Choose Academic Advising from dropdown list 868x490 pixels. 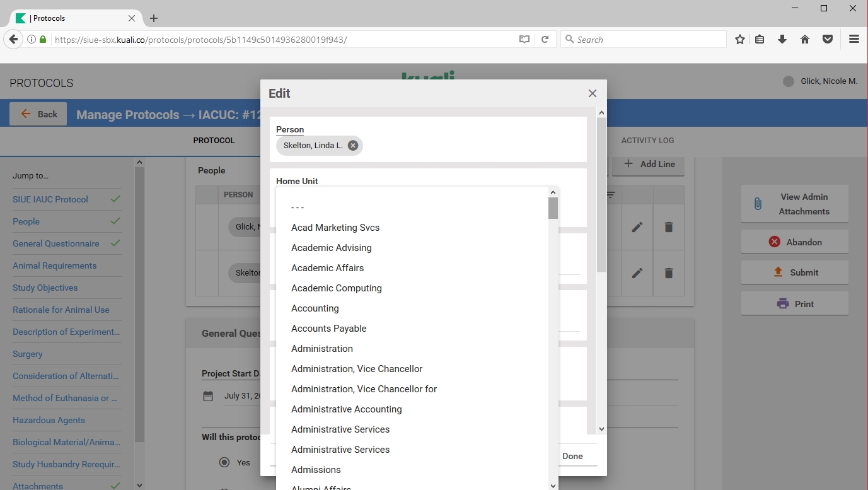pos(331,248)
